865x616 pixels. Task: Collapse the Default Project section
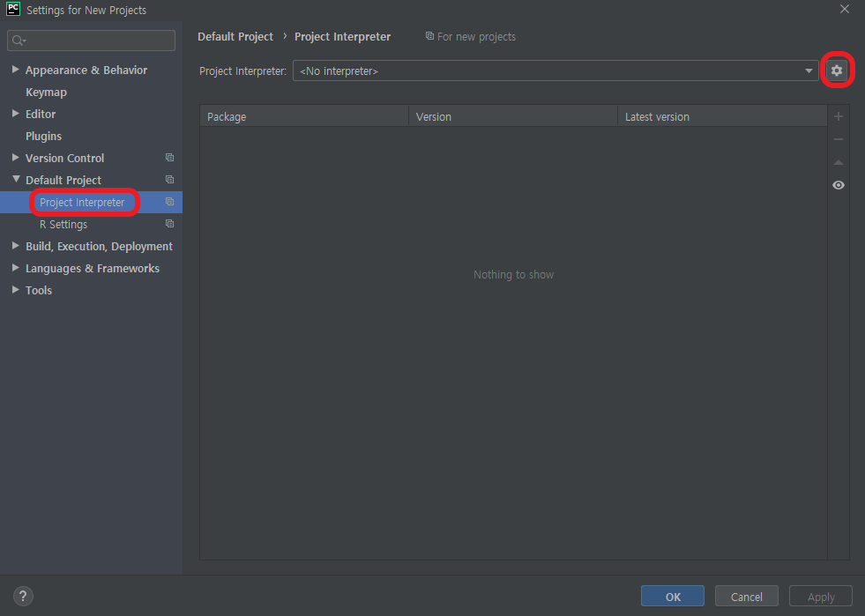16,179
